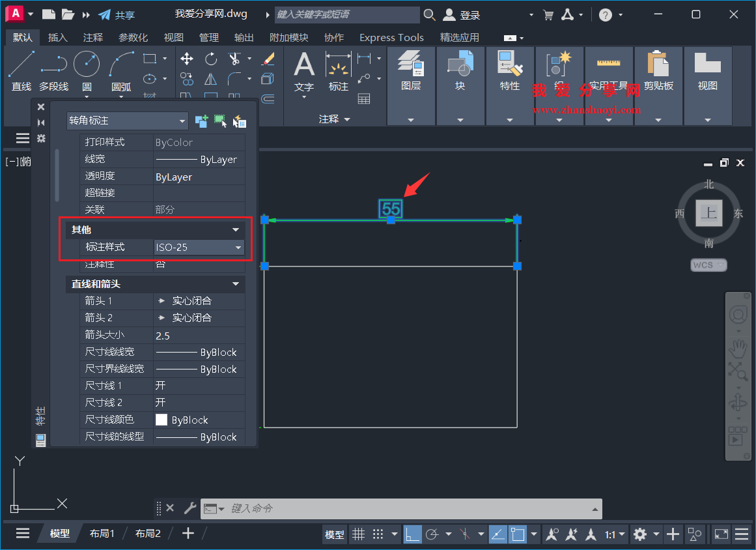Viewport: 756px width, 550px height.
Task: Switch to the 注释 ribbon tab
Action: (92, 37)
